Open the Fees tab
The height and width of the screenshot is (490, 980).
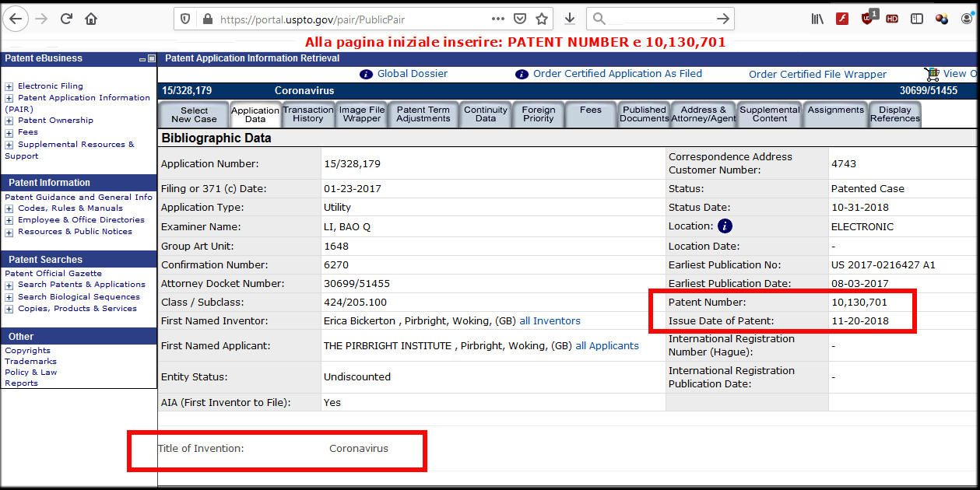coord(591,114)
